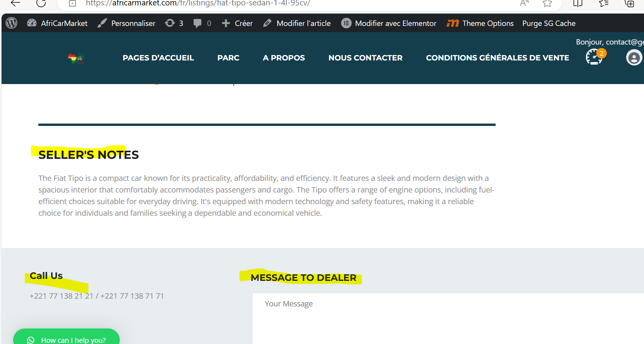Reload the page with refresh icon
This screenshot has width=644, height=344.
click(41, 3)
